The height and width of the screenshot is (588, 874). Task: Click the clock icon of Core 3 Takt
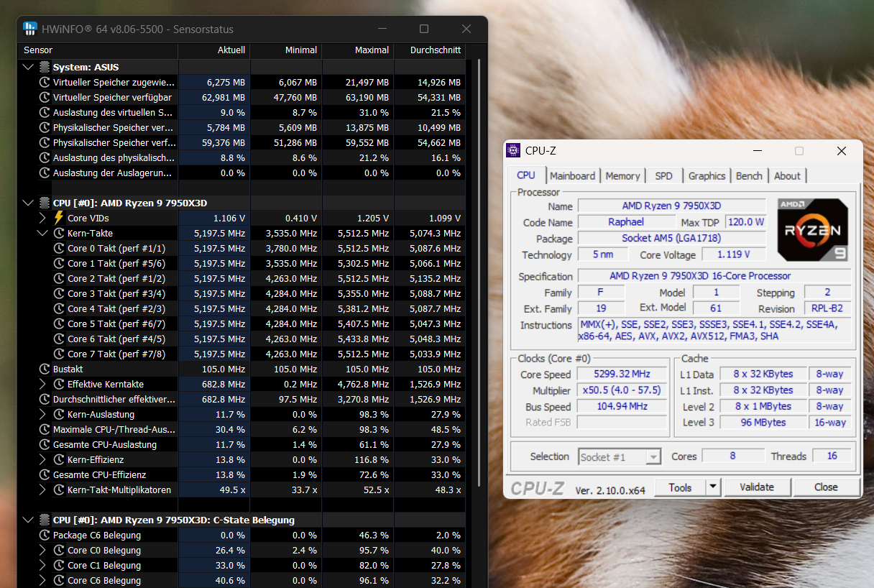60,293
